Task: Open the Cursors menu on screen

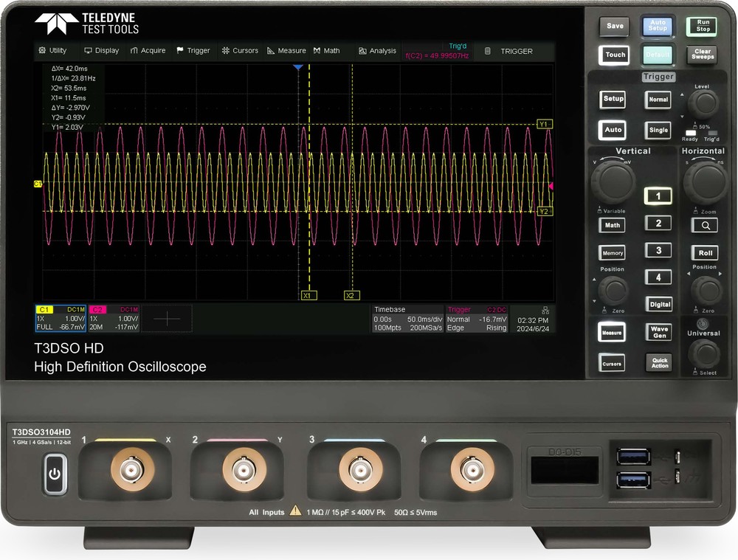Action: point(240,50)
